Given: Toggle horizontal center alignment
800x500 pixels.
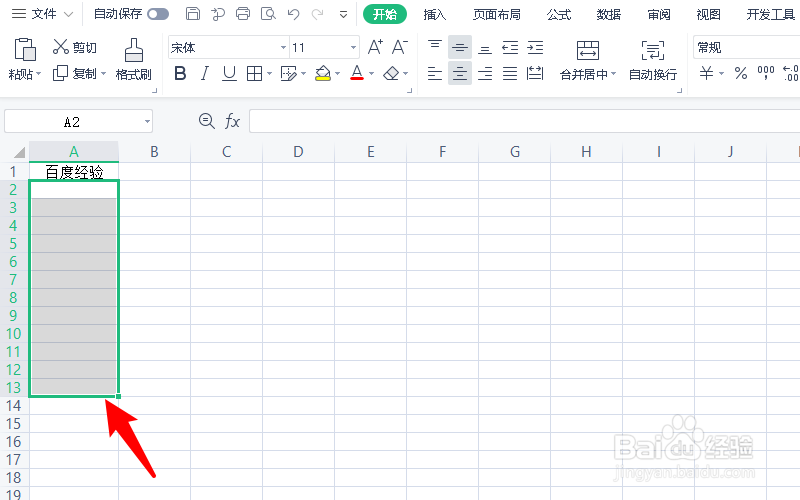Looking at the screenshot, I should (x=460, y=74).
